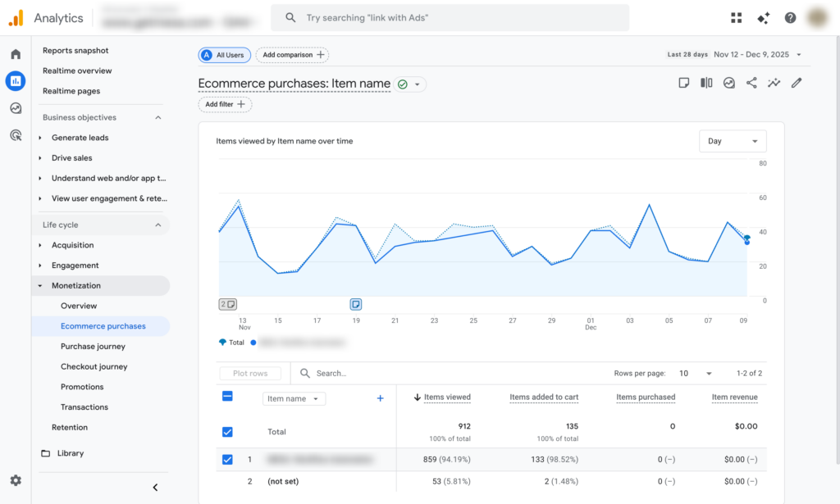Expand Generate leads in sidebar

pos(40,138)
